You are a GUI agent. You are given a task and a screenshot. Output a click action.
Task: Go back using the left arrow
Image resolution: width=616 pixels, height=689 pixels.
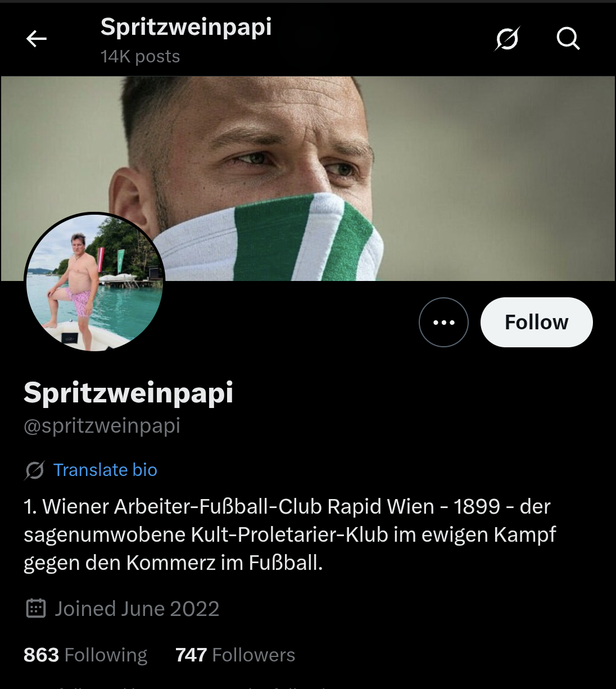[37, 39]
